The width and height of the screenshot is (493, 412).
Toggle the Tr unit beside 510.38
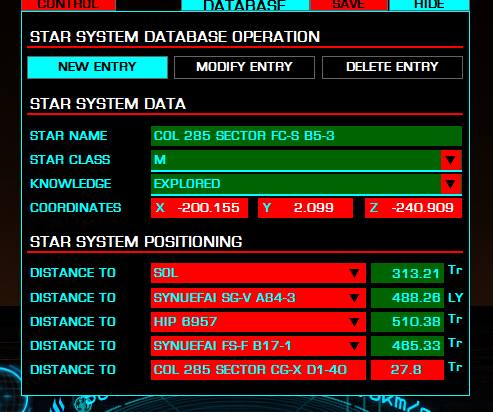coord(455,319)
